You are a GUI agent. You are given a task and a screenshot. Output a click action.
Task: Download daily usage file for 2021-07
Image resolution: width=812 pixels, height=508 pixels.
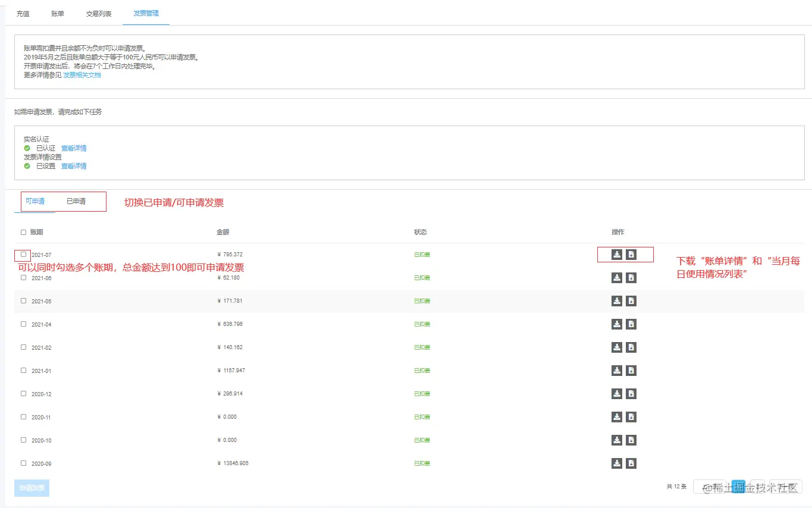(631, 255)
